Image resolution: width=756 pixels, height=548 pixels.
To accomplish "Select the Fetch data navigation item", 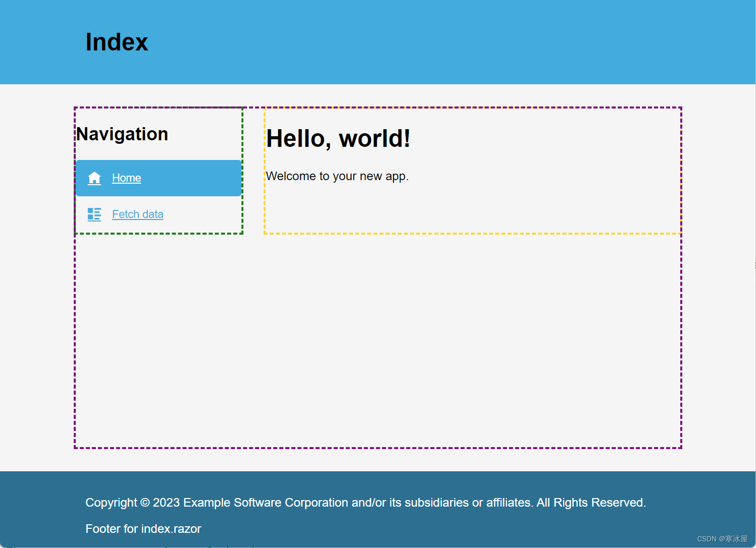I will pos(137,214).
